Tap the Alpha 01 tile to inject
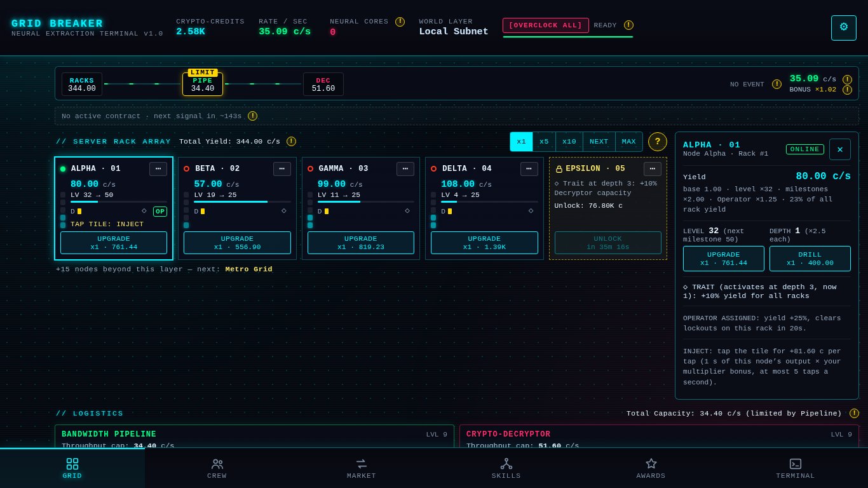Image resolution: width=868 pixels, height=488 pixels. pyautogui.click(x=114, y=208)
